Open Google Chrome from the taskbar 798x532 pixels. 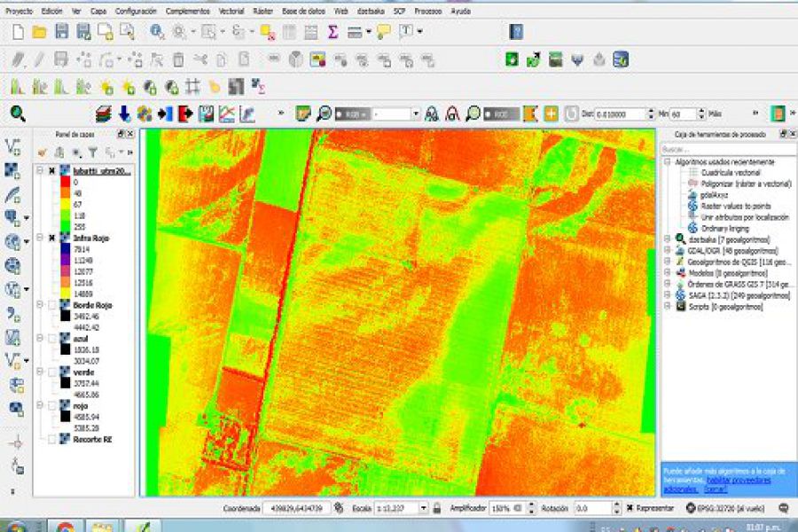pos(66,527)
